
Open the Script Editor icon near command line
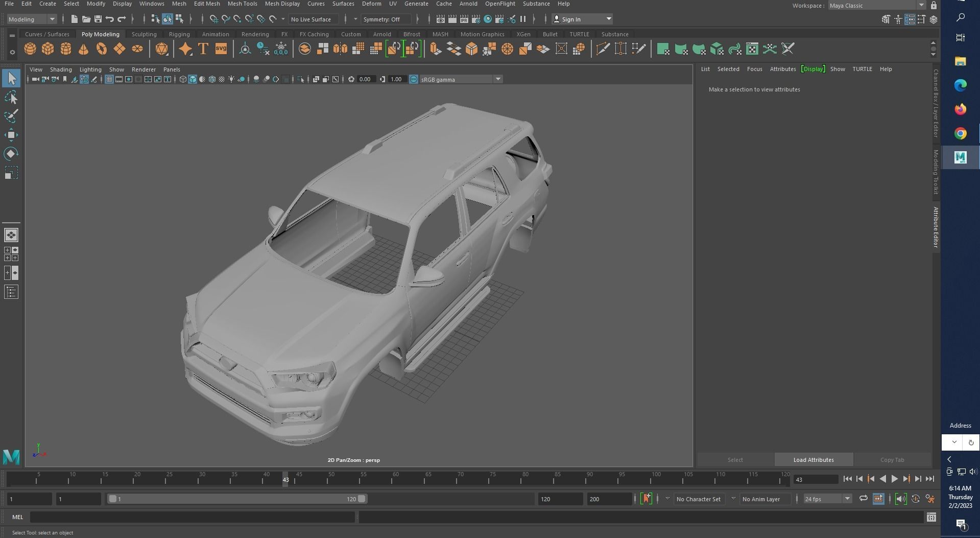(931, 518)
